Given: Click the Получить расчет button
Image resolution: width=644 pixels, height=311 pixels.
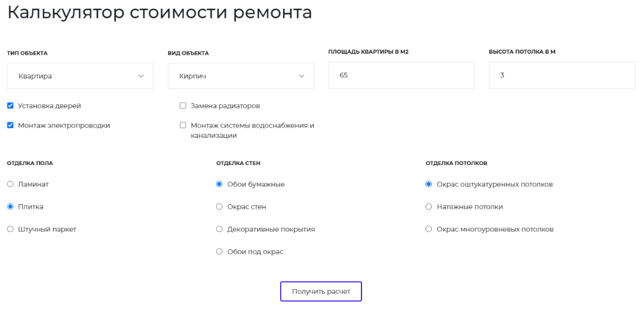Looking at the screenshot, I should point(321,291).
